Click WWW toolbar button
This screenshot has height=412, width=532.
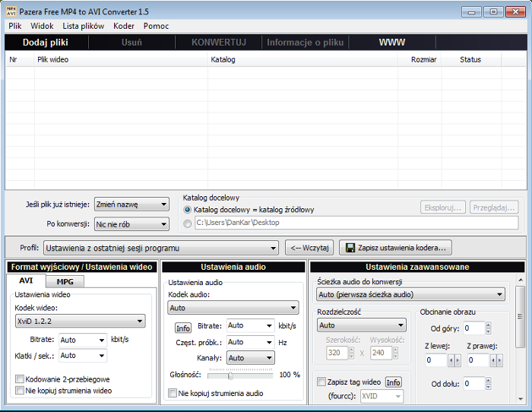[x=392, y=43]
